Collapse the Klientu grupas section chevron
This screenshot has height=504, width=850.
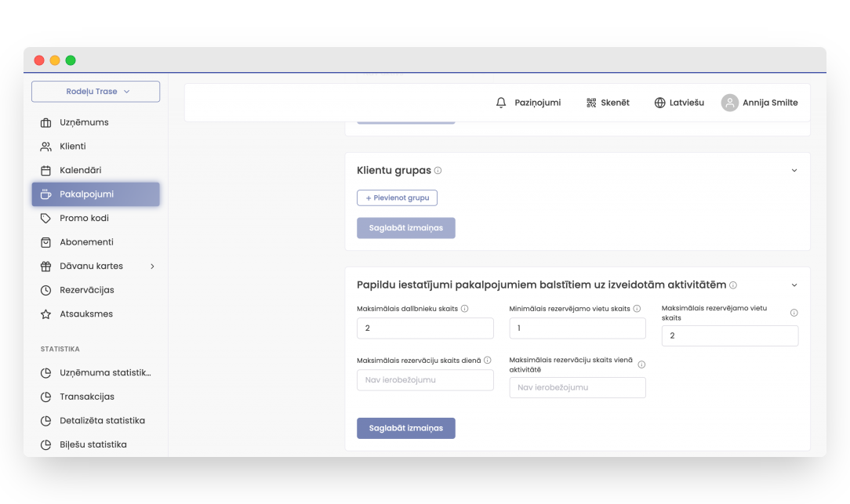[794, 170]
